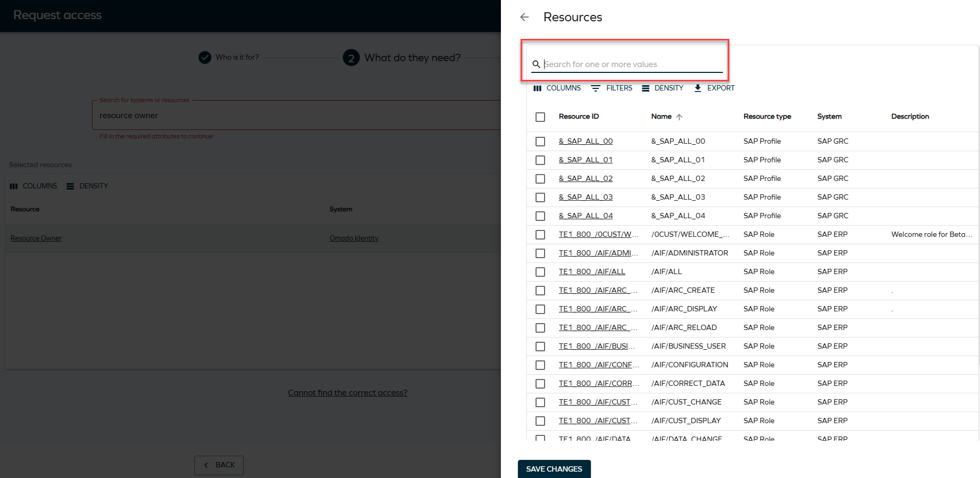The height and width of the screenshot is (478, 980).
Task: Check the box for &_SAP_ALL_03
Action: [540, 197]
